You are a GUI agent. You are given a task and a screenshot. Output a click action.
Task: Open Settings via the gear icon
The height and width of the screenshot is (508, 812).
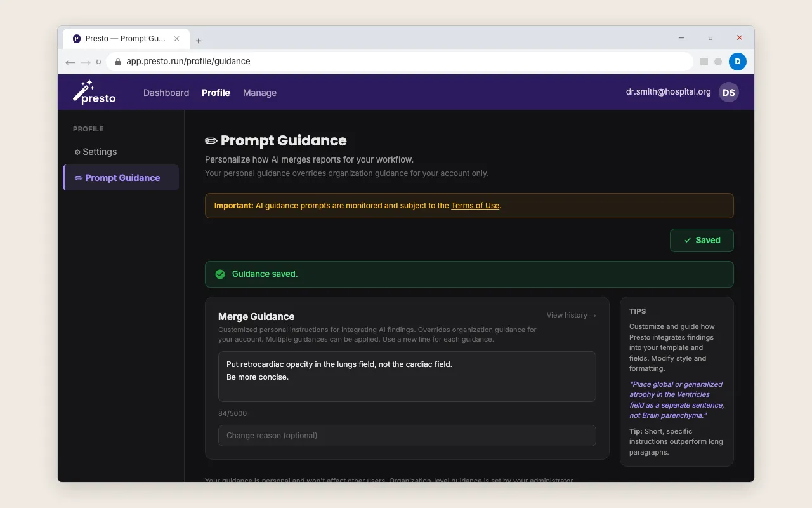click(77, 152)
